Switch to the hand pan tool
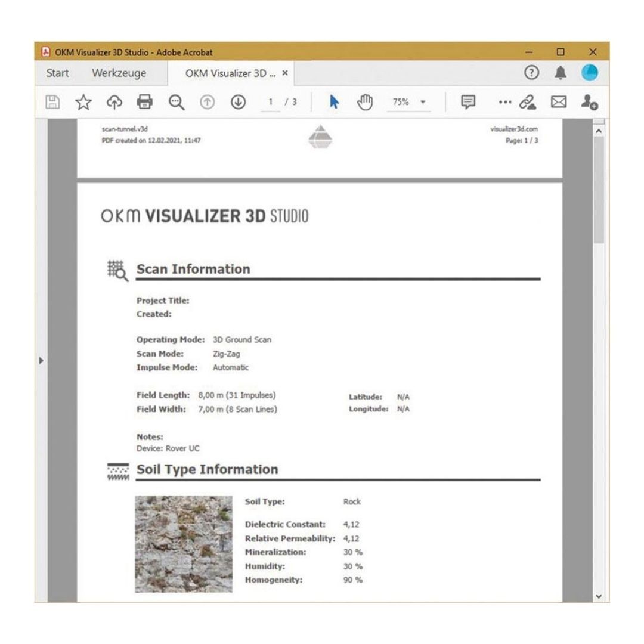Screen dimensions: 644x644 pyautogui.click(x=364, y=102)
